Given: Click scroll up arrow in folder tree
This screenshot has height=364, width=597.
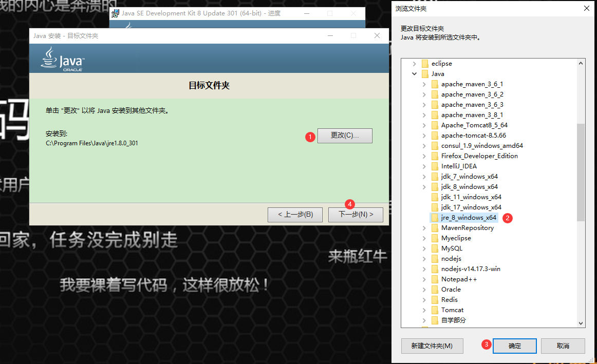Looking at the screenshot, I should pyautogui.click(x=581, y=64).
